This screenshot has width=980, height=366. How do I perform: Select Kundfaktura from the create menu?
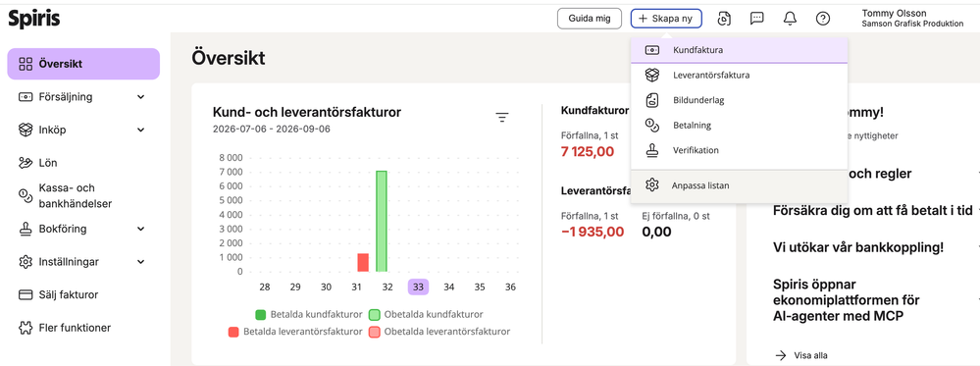(x=739, y=50)
